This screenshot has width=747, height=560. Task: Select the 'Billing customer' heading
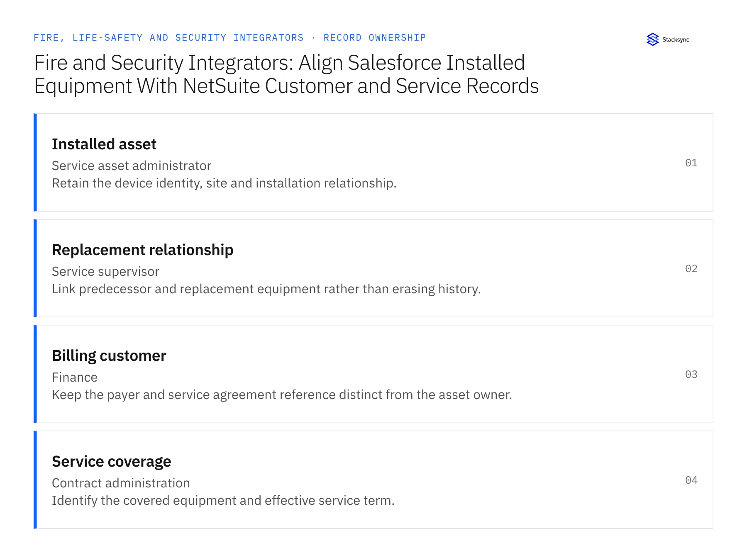(x=109, y=355)
